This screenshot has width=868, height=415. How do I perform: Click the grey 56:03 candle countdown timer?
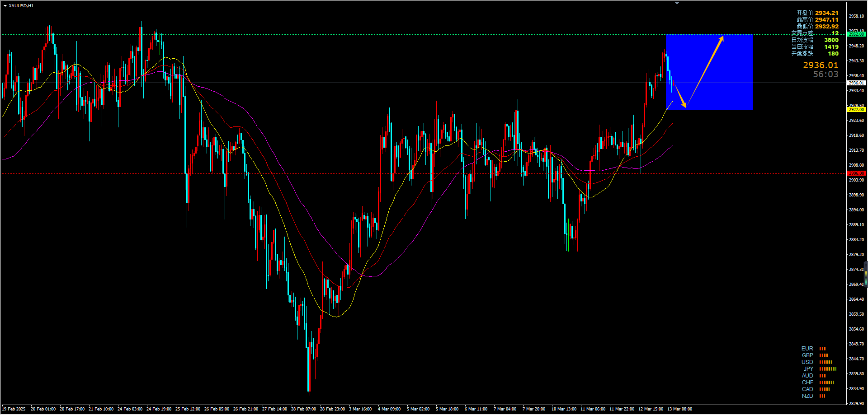point(826,75)
